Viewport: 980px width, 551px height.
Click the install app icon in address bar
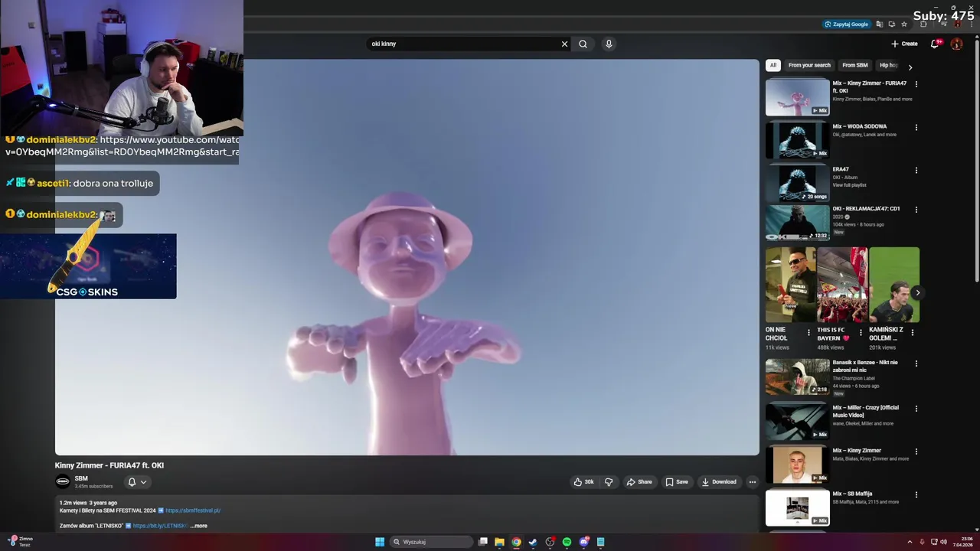[x=891, y=24]
